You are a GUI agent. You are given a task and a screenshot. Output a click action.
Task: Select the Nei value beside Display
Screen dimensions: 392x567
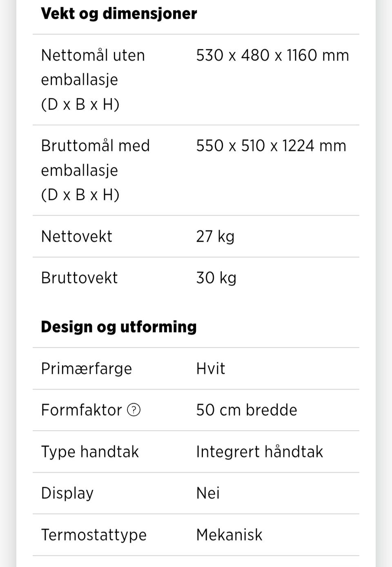tap(208, 493)
